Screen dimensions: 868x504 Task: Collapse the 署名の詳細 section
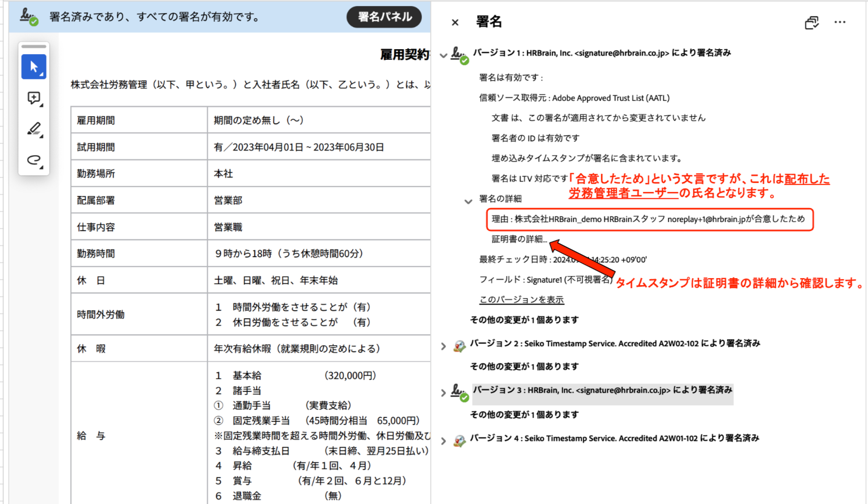[x=468, y=201]
